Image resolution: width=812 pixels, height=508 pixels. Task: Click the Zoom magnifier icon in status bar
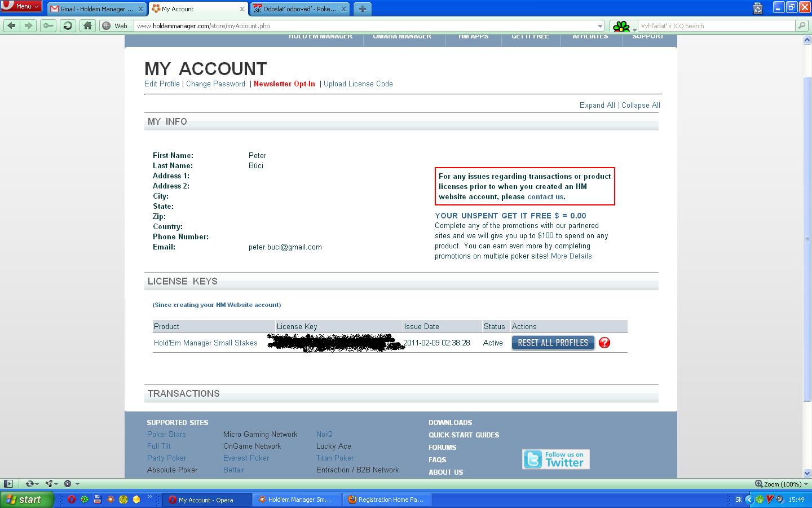[759, 484]
